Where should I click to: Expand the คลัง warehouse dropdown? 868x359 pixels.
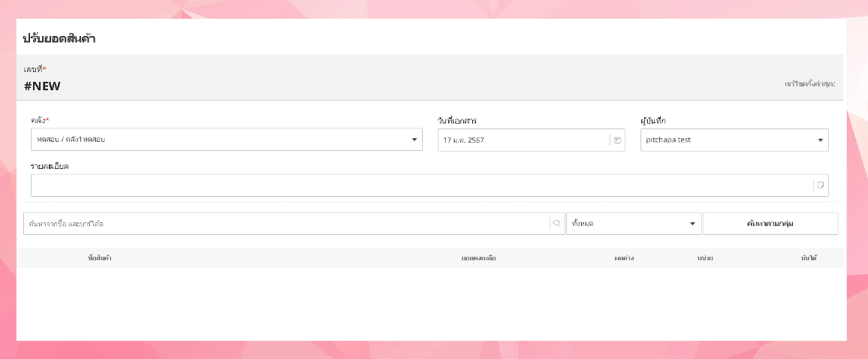(x=414, y=140)
